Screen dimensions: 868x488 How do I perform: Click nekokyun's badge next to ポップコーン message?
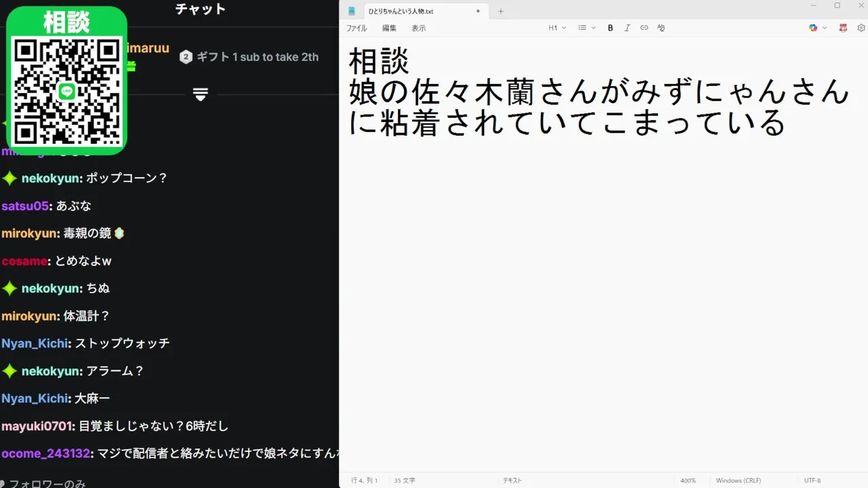click(9, 178)
